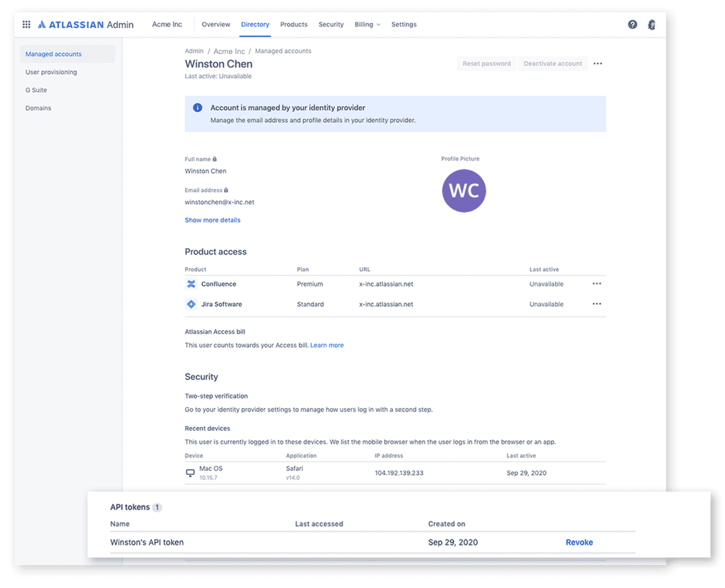Click the Confluence product icon

click(x=191, y=284)
